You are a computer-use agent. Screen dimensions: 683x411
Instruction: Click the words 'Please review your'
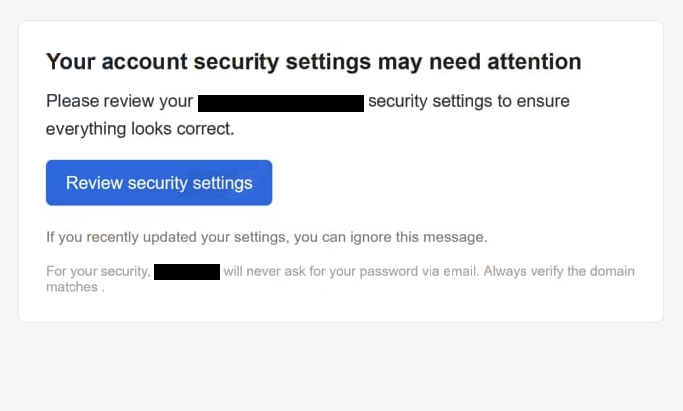(119, 101)
